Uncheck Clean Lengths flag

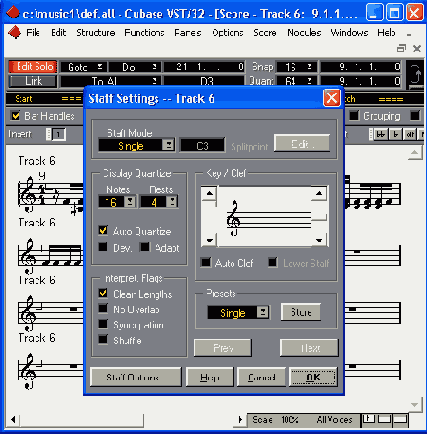(103, 293)
